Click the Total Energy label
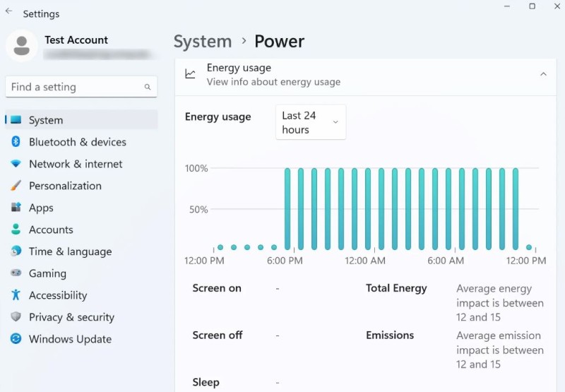The width and height of the screenshot is (565, 392). (x=396, y=288)
